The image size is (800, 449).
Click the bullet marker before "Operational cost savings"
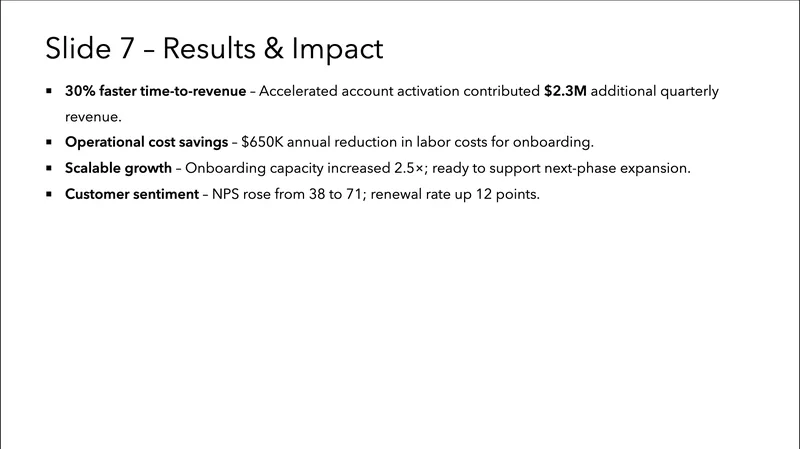coord(49,142)
